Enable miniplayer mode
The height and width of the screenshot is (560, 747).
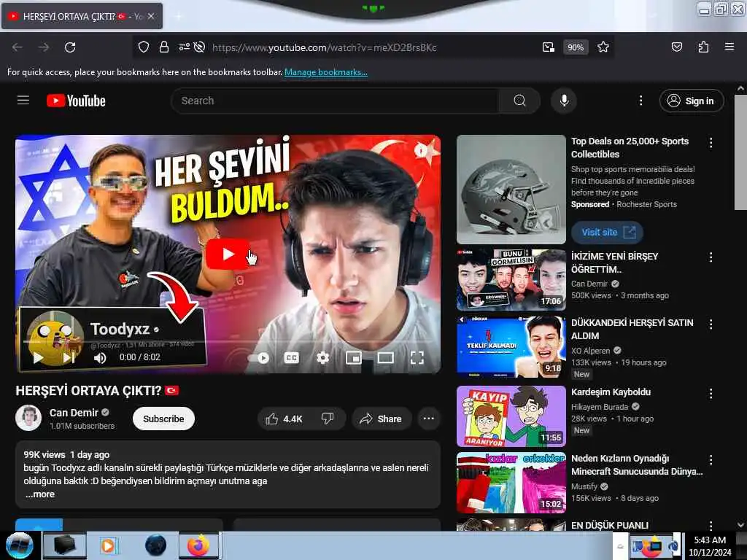[x=354, y=357]
